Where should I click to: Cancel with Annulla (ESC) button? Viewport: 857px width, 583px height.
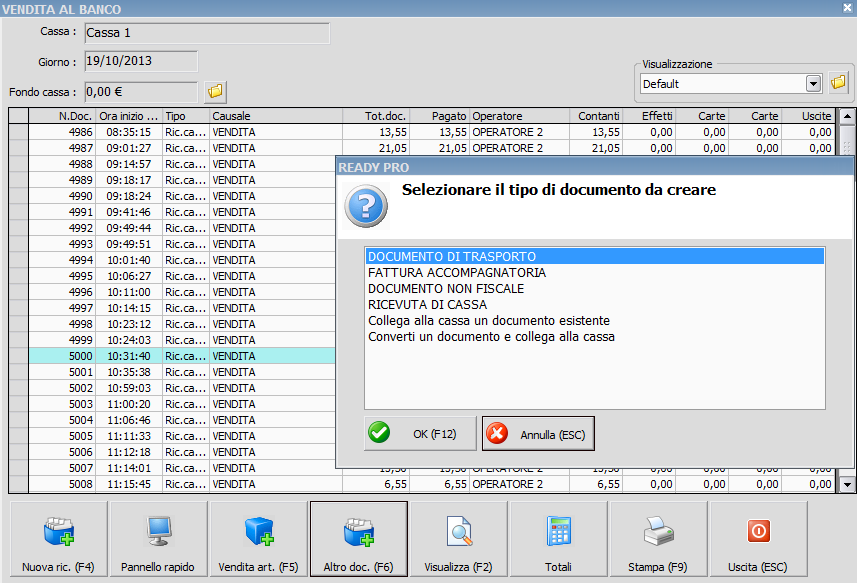click(538, 434)
